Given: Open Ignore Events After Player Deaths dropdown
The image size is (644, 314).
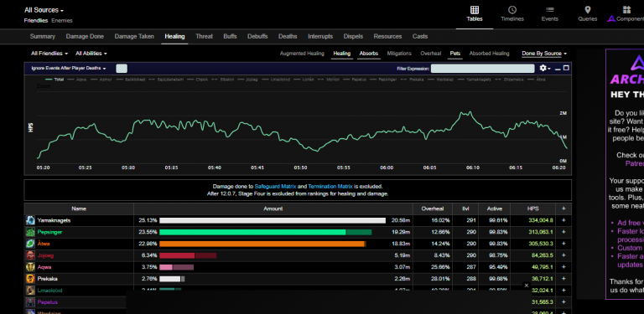Looking at the screenshot, I should click(x=69, y=69).
